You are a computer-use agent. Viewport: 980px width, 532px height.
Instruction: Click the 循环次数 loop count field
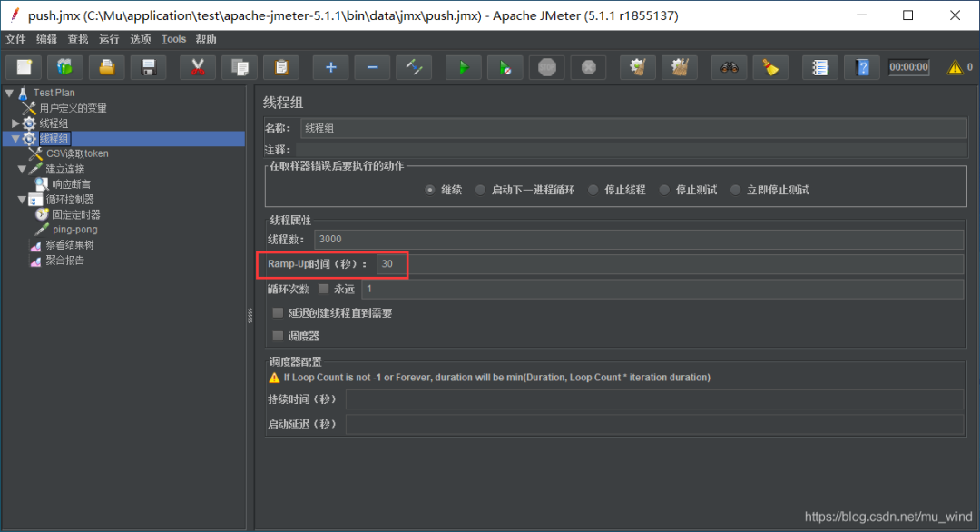pos(662,289)
